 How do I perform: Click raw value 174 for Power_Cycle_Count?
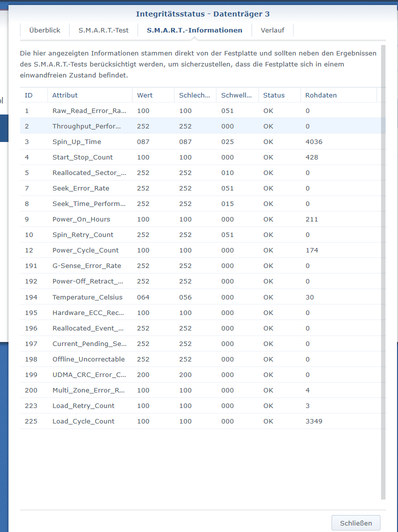[x=312, y=250]
